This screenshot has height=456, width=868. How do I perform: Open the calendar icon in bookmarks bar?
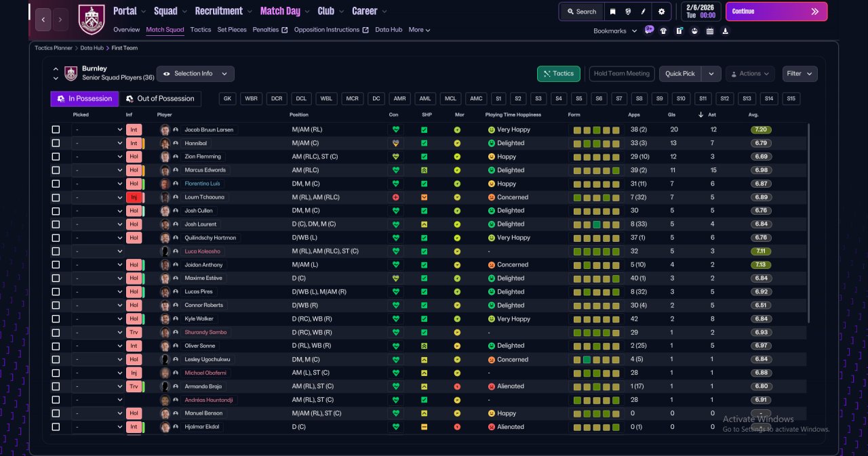point(710,30)
